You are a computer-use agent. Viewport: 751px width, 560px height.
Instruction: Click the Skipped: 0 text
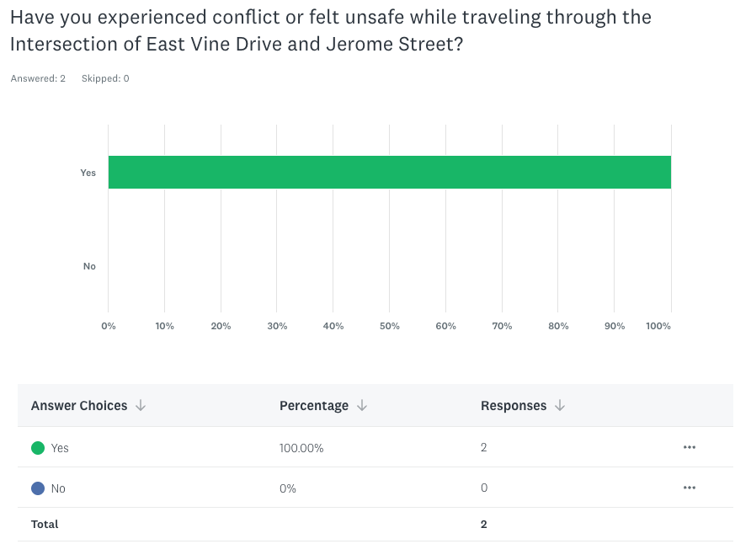[x=105, y=78]
